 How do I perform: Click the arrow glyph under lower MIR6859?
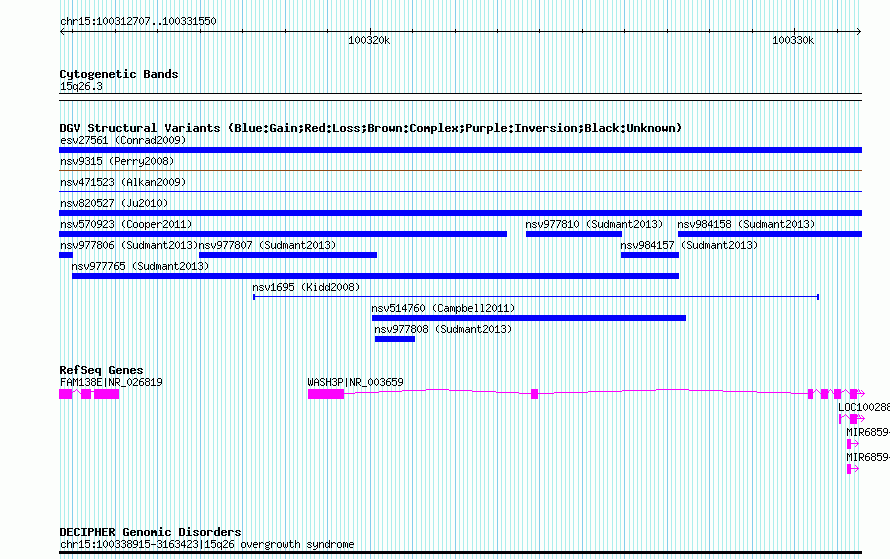[x=853, y=469]
